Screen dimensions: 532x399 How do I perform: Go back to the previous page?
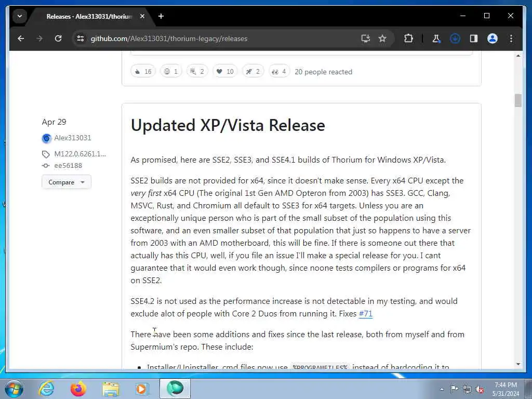(x=21, y=38)
